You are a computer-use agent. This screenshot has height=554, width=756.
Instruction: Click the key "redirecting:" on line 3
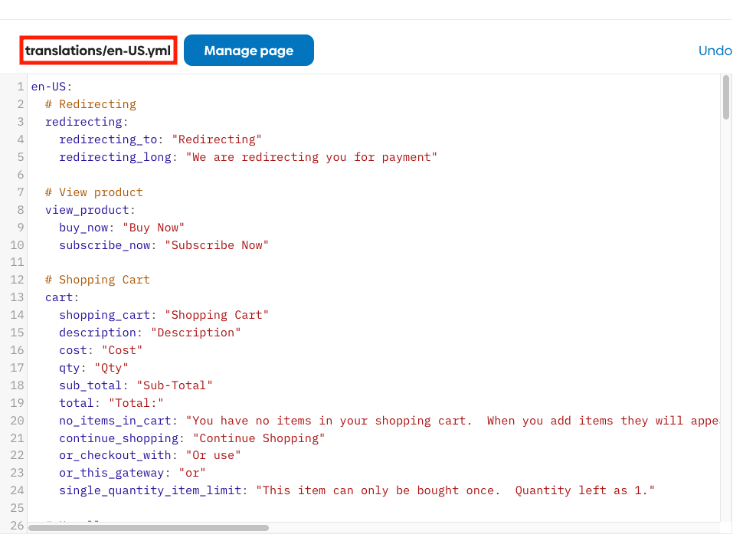[87, 122]
